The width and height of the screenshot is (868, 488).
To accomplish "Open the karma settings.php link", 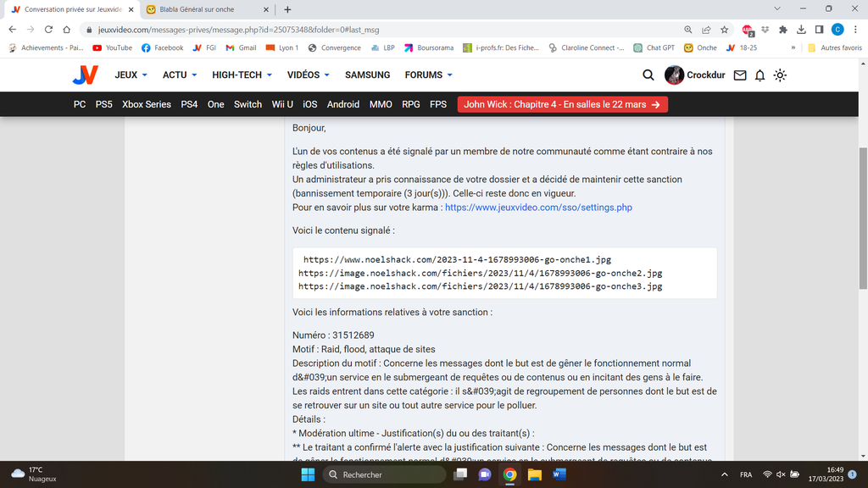I will (x=538, y=208).
